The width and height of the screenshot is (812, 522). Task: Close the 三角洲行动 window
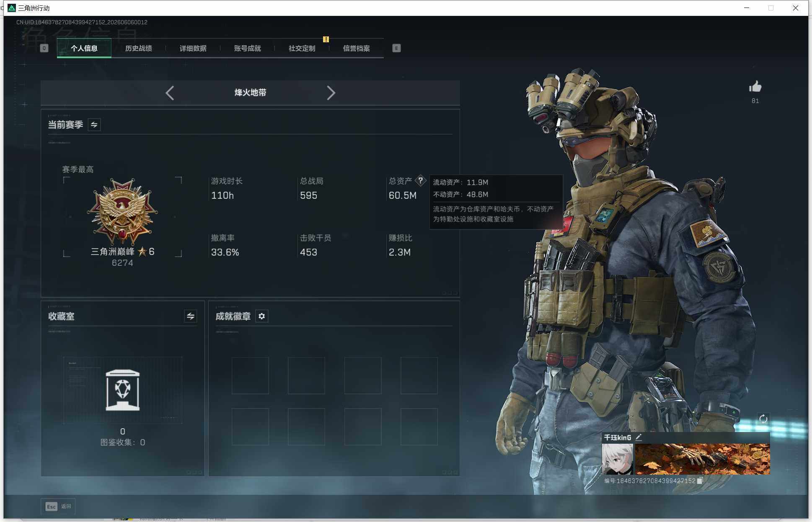coord(795,8)
